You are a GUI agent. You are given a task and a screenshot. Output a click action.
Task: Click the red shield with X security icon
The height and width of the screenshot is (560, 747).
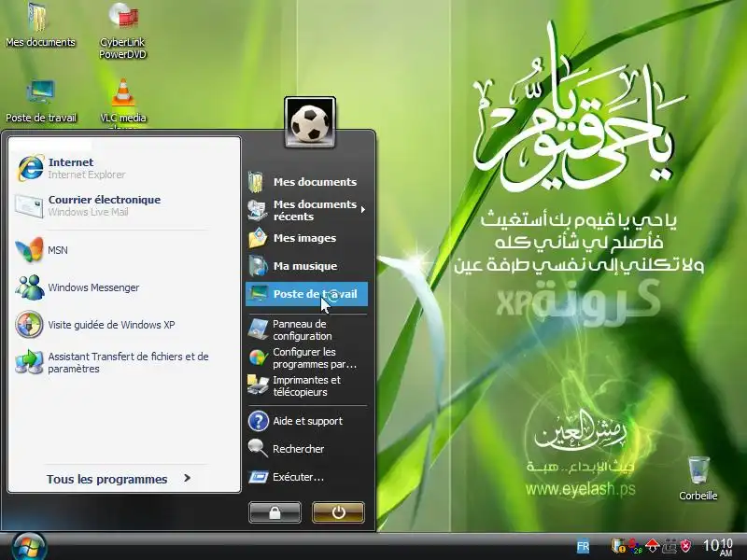coord(685,546)
